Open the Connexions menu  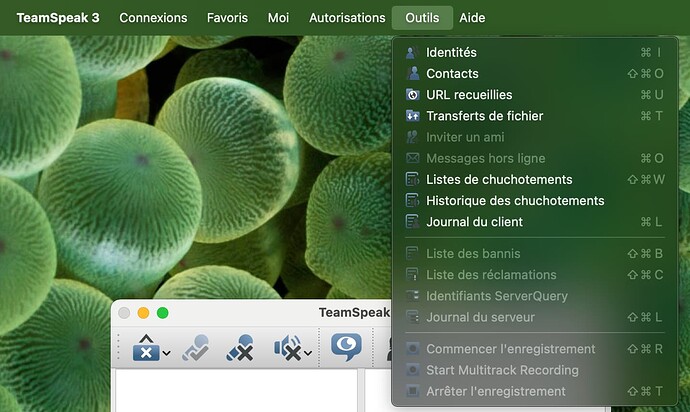coord(153,18)
